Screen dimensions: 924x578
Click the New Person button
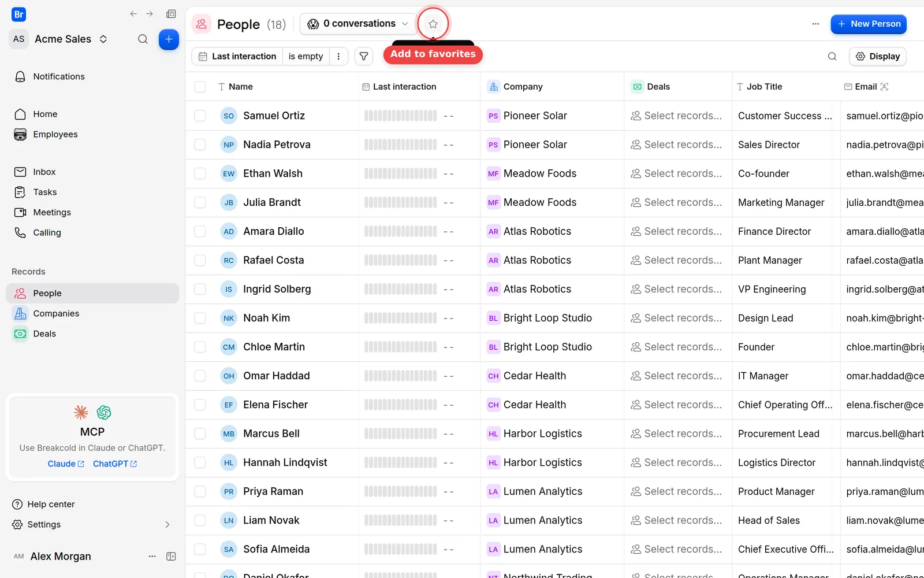coord(869,24)
